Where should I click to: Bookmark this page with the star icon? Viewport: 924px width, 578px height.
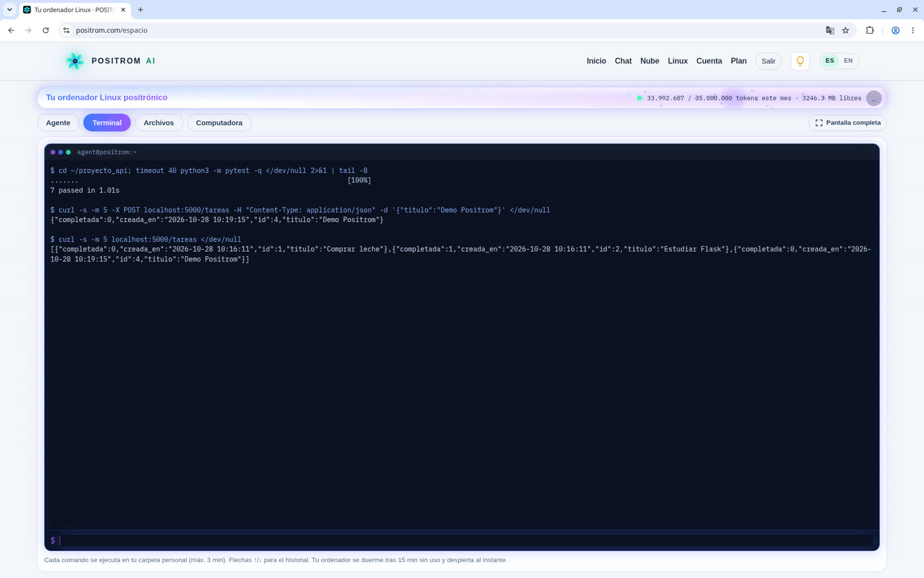[x=845, y=30]
